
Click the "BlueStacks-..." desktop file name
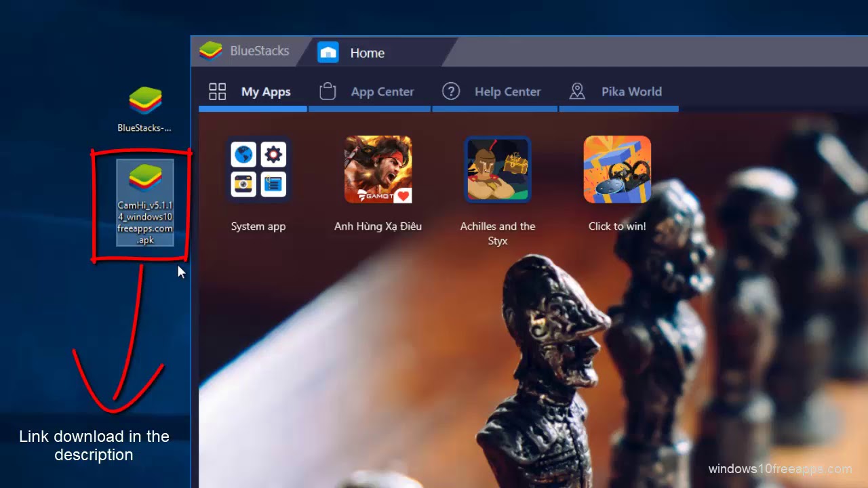point(144,127)
